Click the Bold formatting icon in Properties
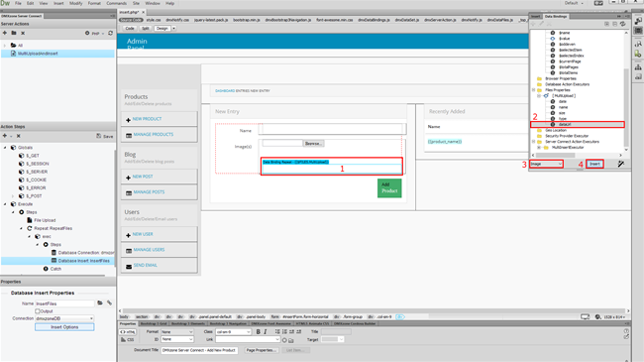This screenshot has height=362, width=644. click(x=258, y=331)
